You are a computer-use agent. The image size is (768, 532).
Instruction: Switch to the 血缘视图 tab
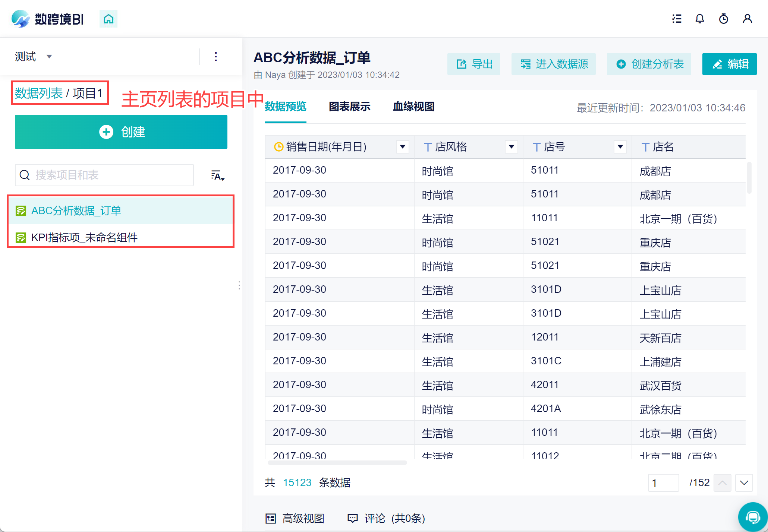[413, 107]
